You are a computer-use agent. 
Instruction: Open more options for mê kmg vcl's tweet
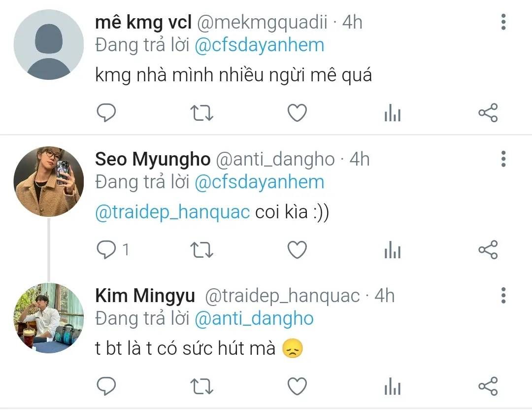[x=503, y=23]
